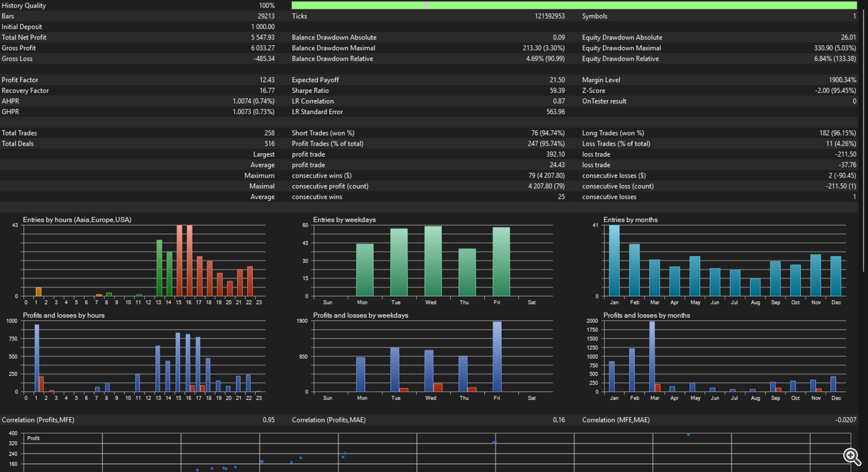The image size is (868, 472).
Task: Click the Equity Drawdown Maximal value
Action: coord(834,48)
